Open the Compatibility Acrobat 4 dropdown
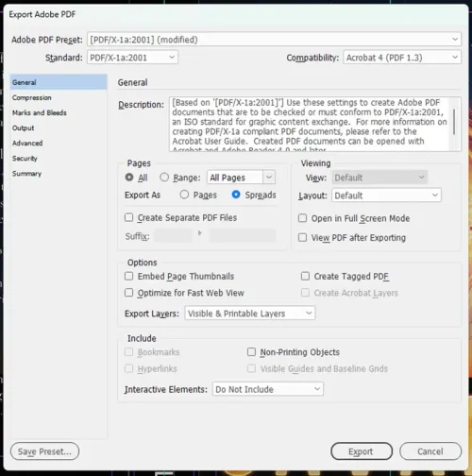The image size is (472, 476). (402, 58)
